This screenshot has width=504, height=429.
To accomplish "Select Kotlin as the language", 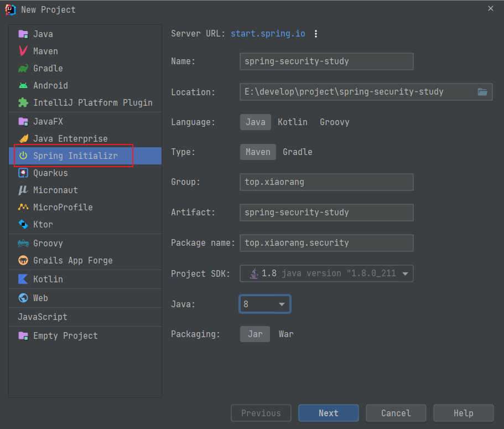I will click(292, 122).
